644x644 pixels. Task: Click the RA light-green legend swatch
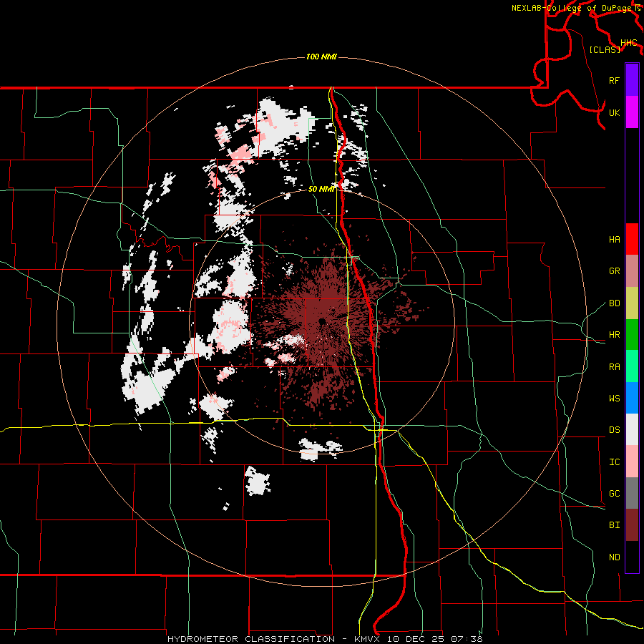click(632, 366)
